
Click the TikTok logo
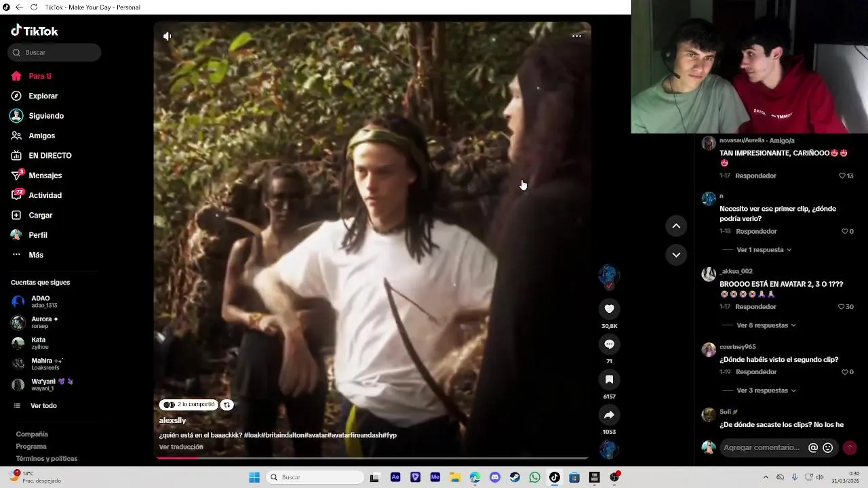[35, 30]
